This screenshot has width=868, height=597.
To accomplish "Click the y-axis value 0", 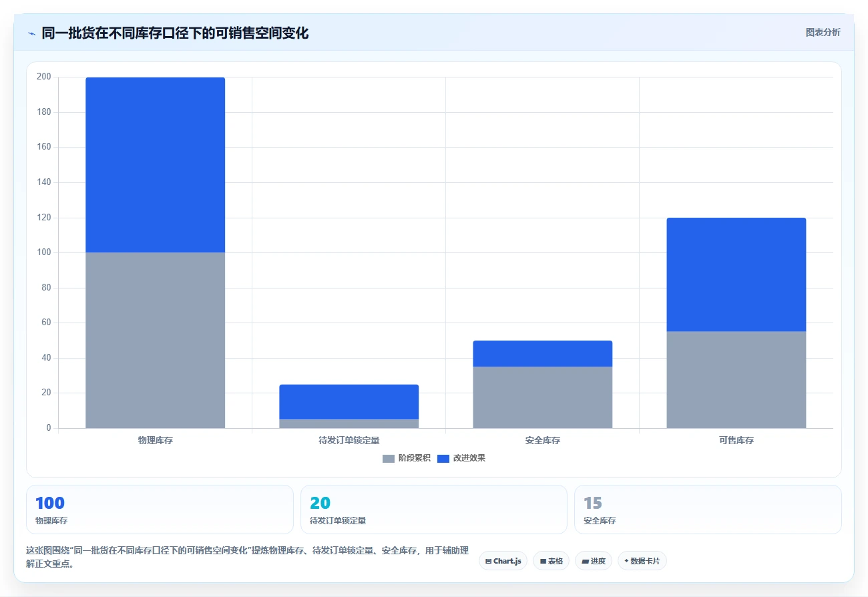I will [49, 428].
